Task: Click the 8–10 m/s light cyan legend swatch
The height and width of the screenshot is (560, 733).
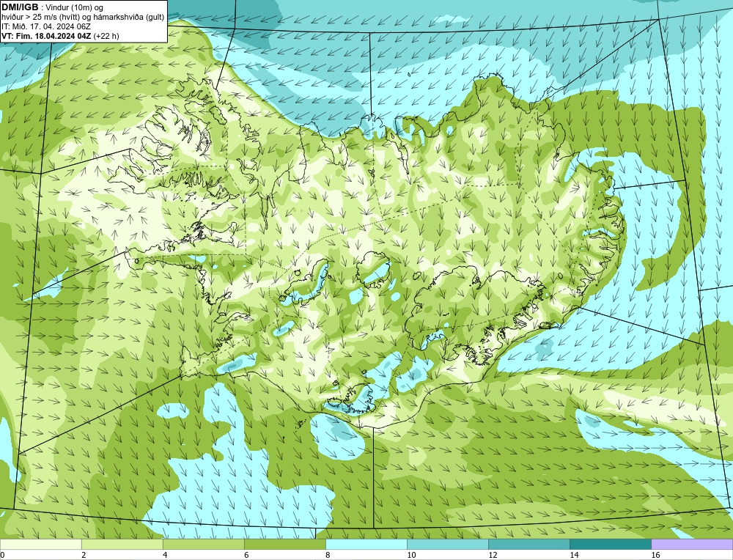Action: [x=366, y=544]
